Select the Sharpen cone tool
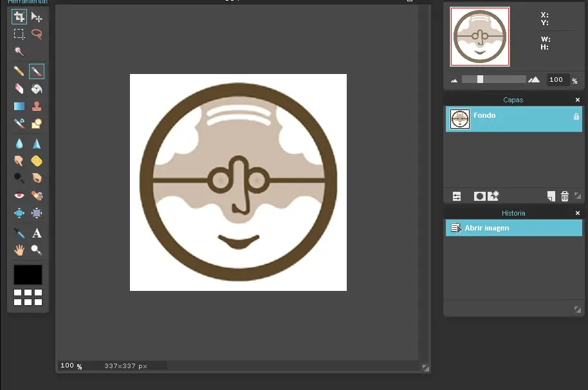 [x=37, y=144]
